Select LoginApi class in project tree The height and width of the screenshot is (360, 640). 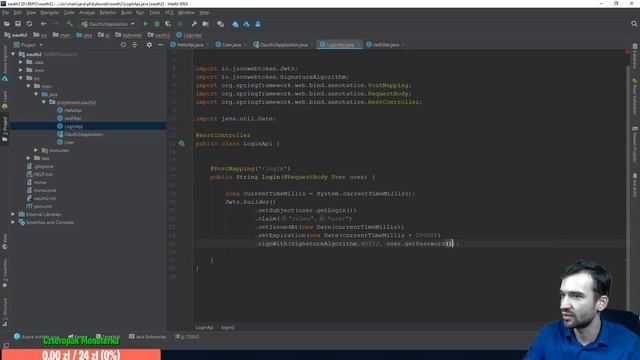pyautogui.click(x=73, y=126)
